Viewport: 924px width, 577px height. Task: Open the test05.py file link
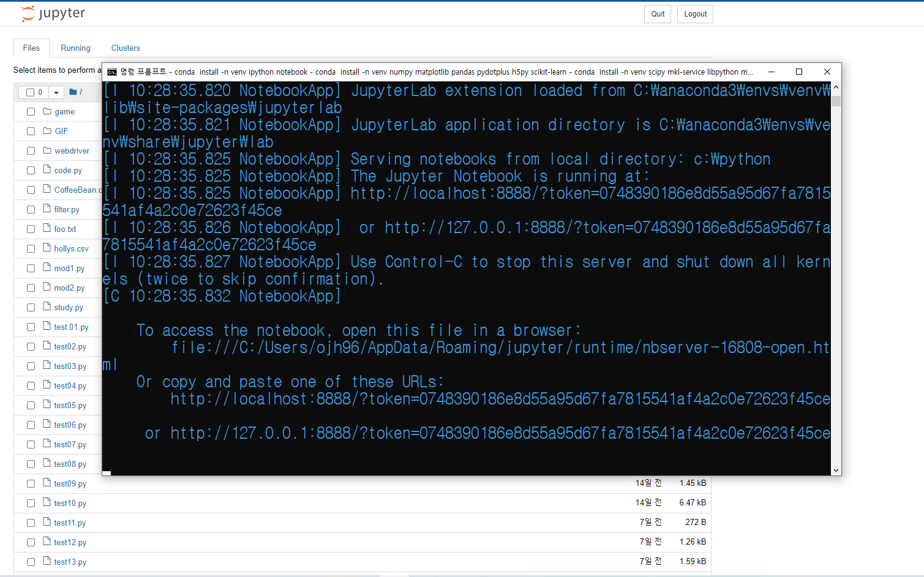pyautogui.click(x=70, y=406)
